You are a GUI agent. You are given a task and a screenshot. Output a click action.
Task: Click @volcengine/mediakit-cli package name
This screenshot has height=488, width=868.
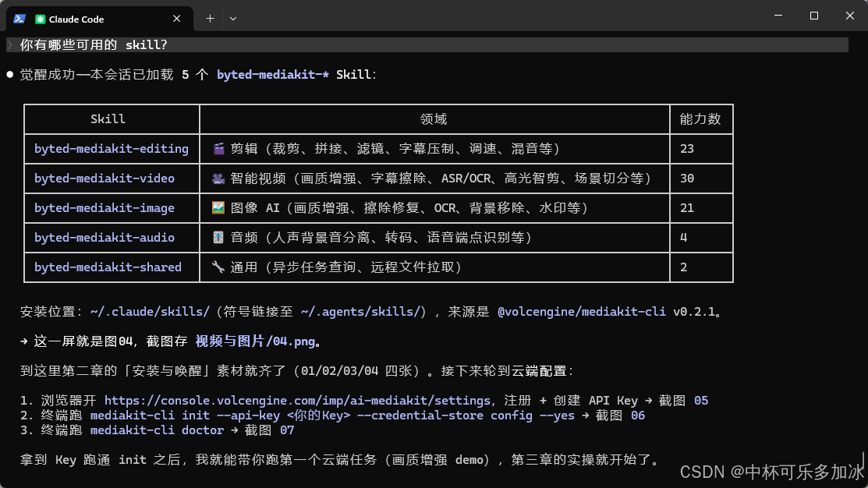(x=581, y=312)
